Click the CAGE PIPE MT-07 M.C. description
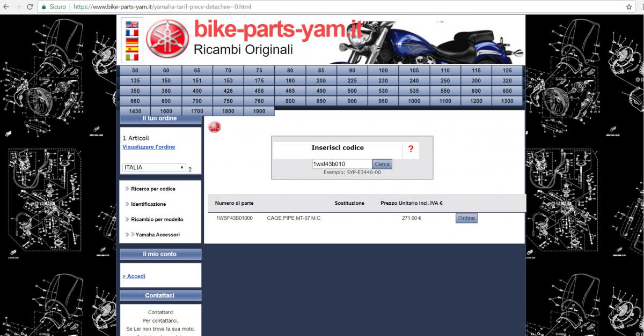Viewport: 644px width, 336px height. pos(294,218)
